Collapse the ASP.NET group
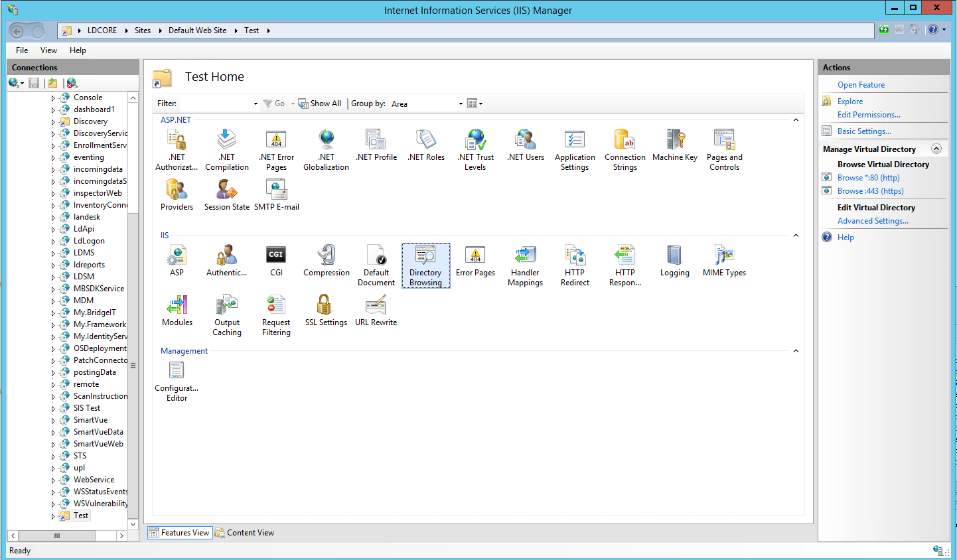The width and height of the screenshot is (957, 560). (x=796, y=120)
